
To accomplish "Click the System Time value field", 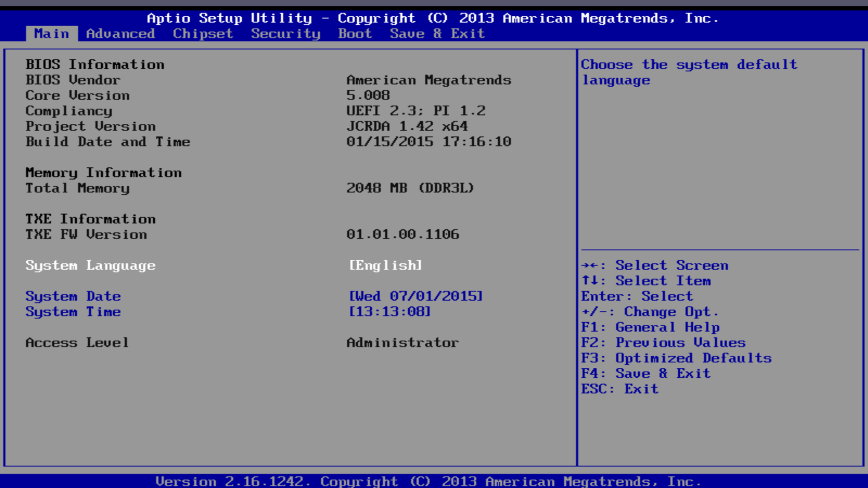I will [389, 311].
